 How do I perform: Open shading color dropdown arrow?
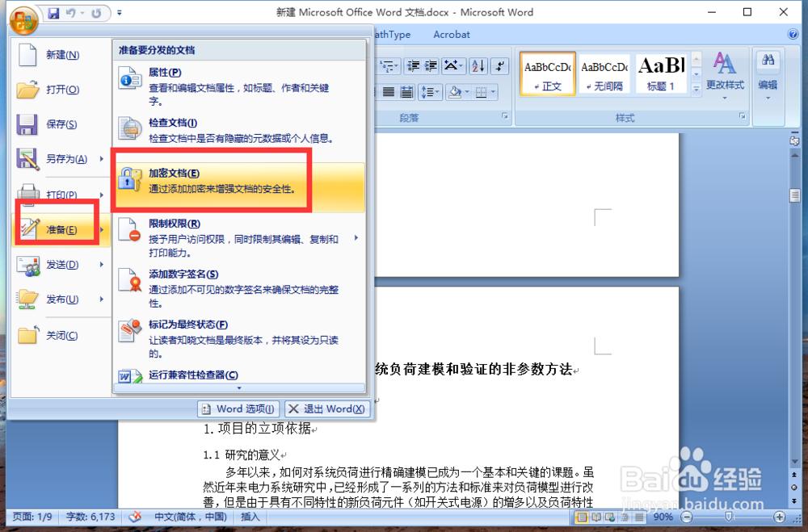tap(467, 92)
